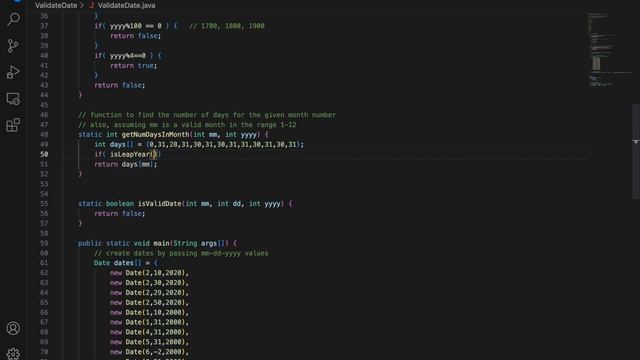Click the ValidateDate.java breadcrumb
The image size is (640, 360).
[127, 5]
